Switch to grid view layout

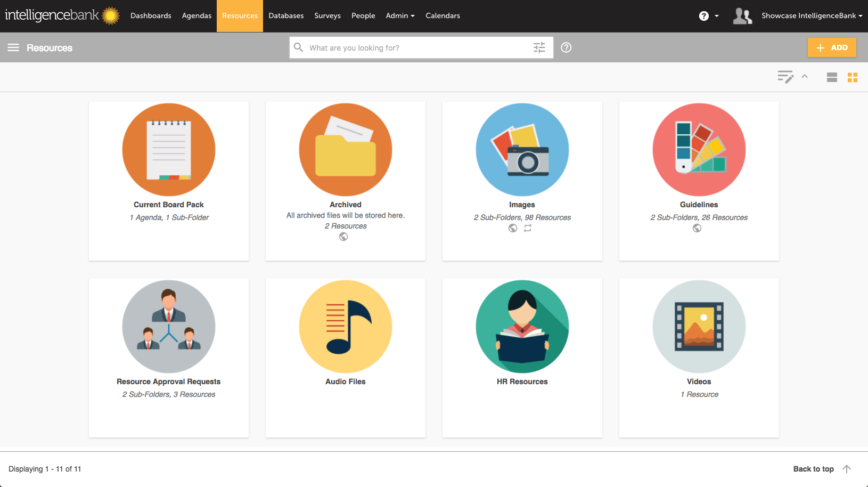tap(853, 77)
